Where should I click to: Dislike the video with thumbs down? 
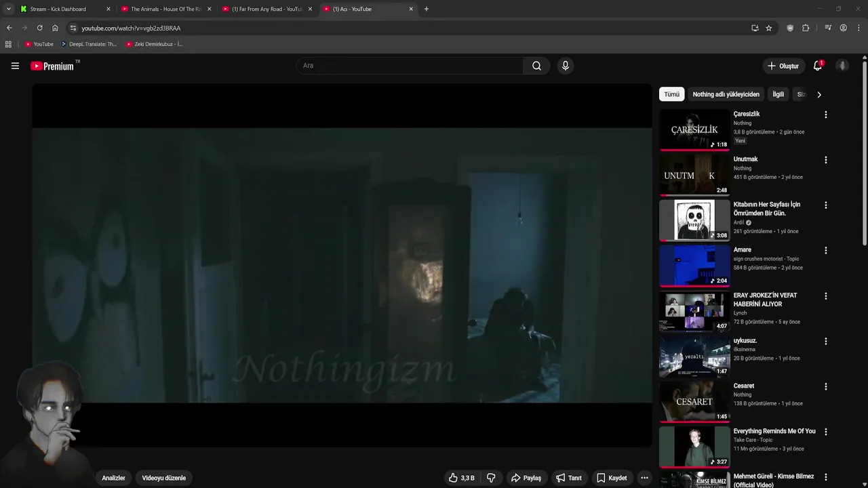[491, 478]
